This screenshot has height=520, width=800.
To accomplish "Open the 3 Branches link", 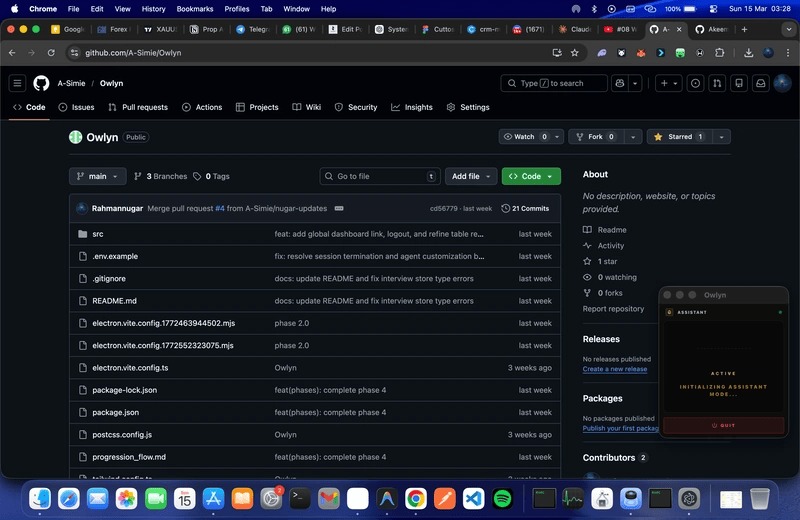I will [160, 176].
